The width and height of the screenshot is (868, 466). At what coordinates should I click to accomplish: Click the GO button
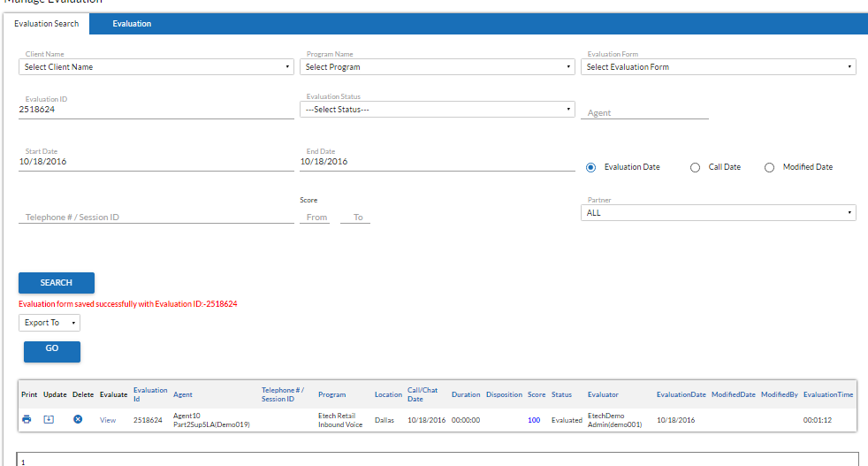click(52, 351)
